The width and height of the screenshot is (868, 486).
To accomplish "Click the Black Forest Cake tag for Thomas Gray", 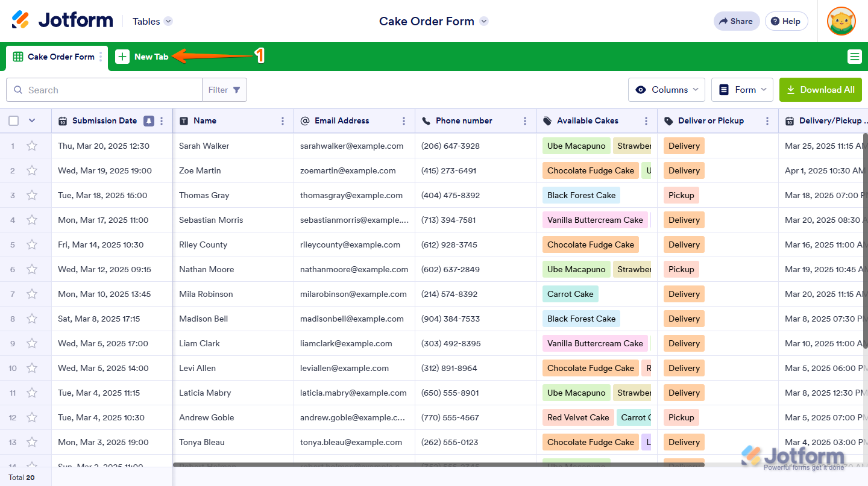I will (x=581, y=195).
